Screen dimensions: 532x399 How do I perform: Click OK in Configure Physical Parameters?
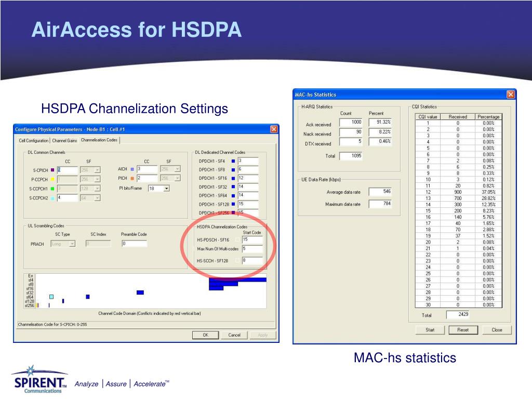[205, 335]
